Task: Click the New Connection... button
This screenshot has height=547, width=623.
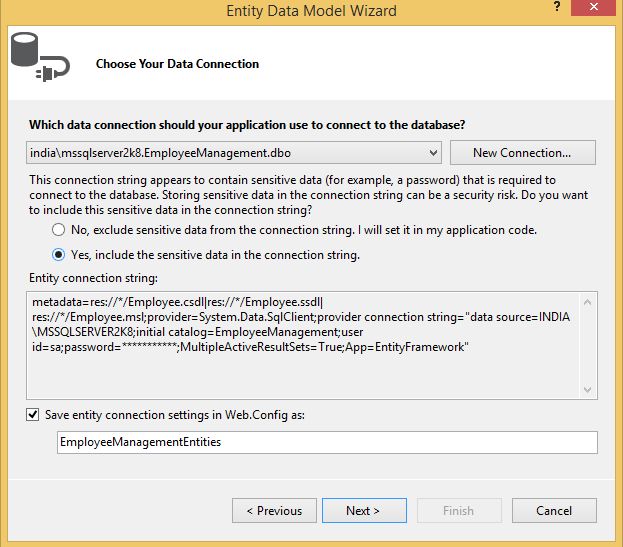Action: click(x=522, y=153)
